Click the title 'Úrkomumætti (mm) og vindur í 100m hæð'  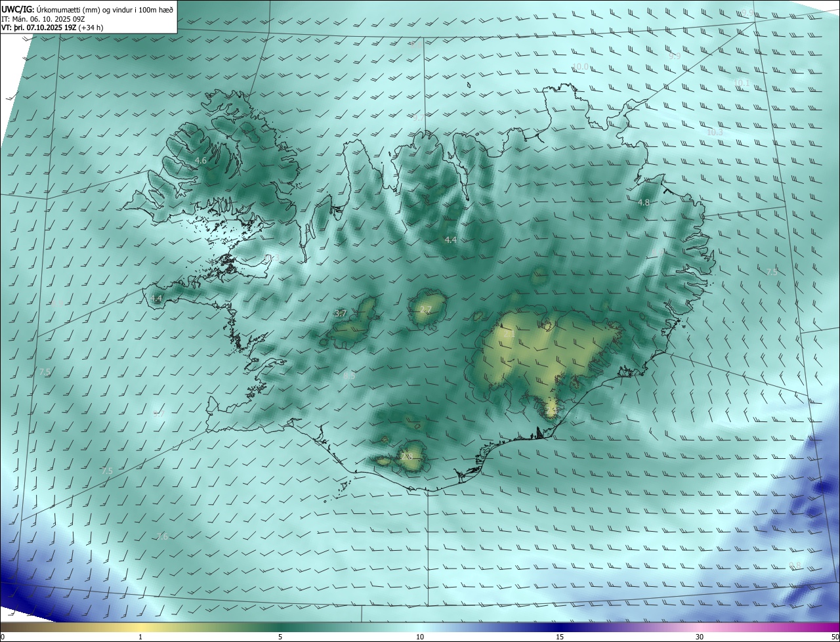[x=105, y=9]
